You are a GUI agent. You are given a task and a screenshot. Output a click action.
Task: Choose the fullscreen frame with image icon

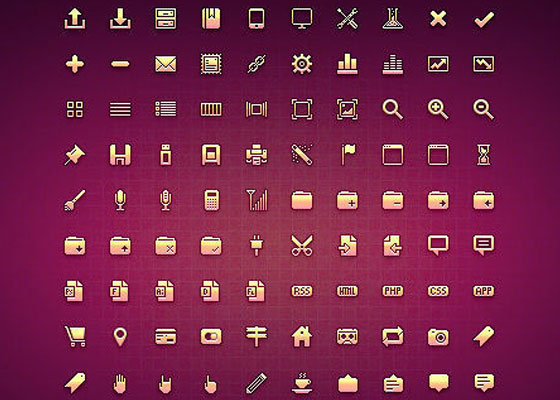pos(347,109)
